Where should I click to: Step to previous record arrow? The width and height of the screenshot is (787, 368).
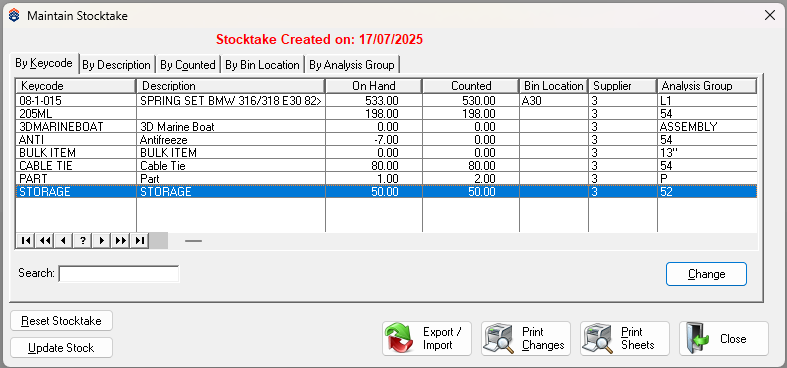(64, 240)
